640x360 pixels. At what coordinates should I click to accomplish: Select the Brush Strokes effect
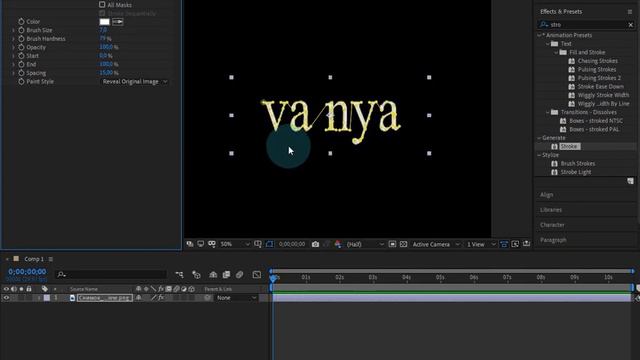[578, 164]
